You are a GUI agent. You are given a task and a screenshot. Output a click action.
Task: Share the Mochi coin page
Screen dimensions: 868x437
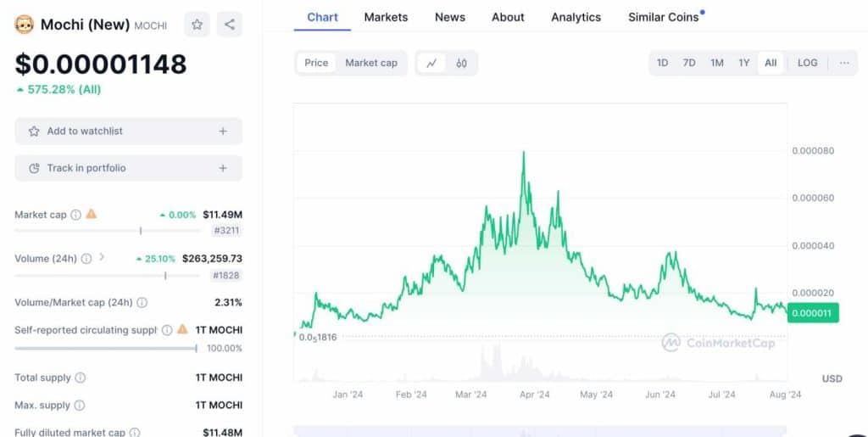[x=230, y=25]
